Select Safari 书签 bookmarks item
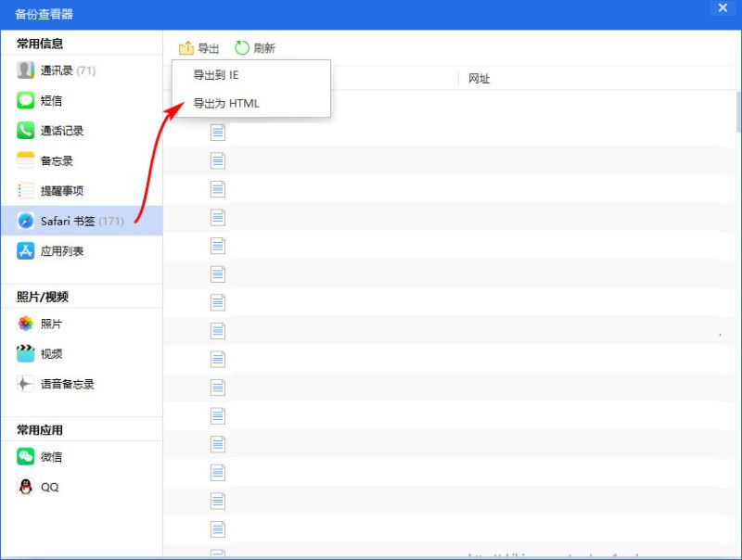Screen dimensions: 742x560 coord(82,221)
